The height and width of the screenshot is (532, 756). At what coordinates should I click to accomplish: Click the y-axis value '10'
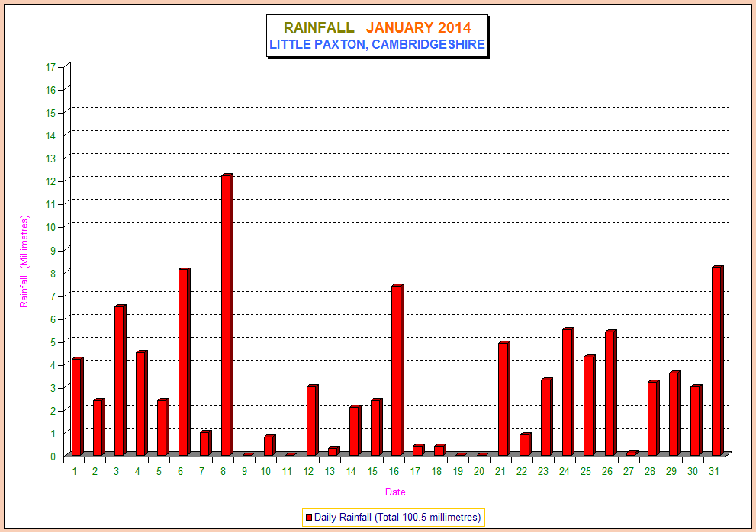[50, 227]
